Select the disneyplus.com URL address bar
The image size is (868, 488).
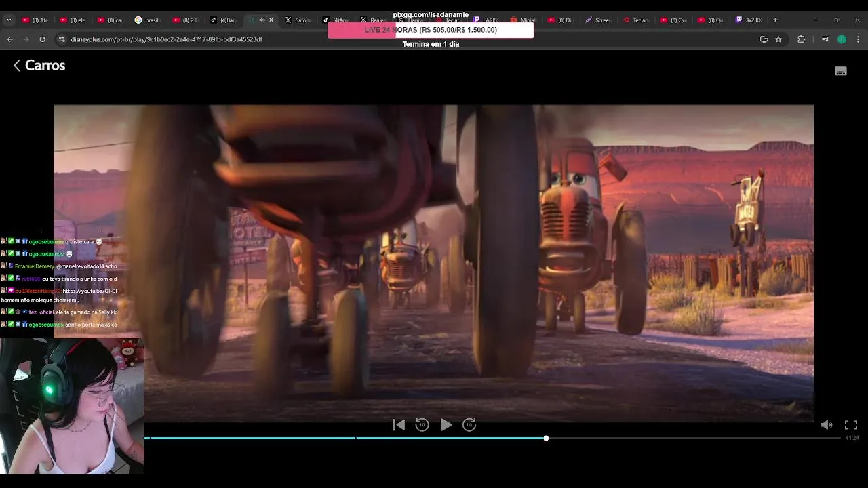(166, 39)
